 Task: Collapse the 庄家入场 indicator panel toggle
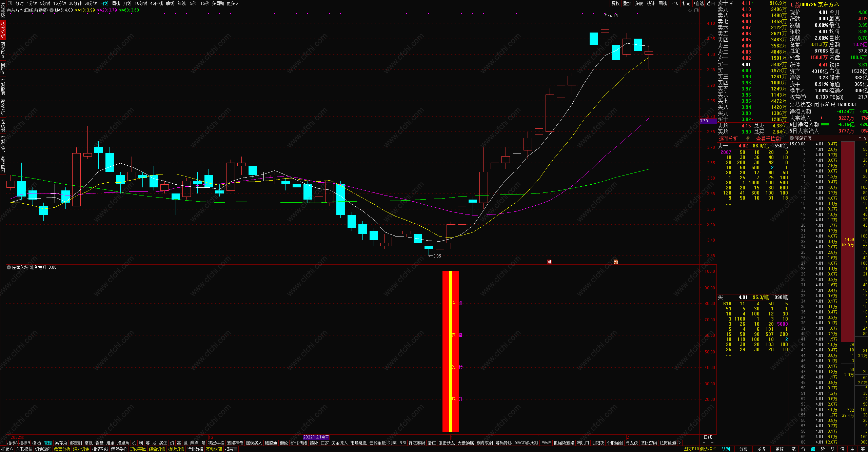(9, 267)
